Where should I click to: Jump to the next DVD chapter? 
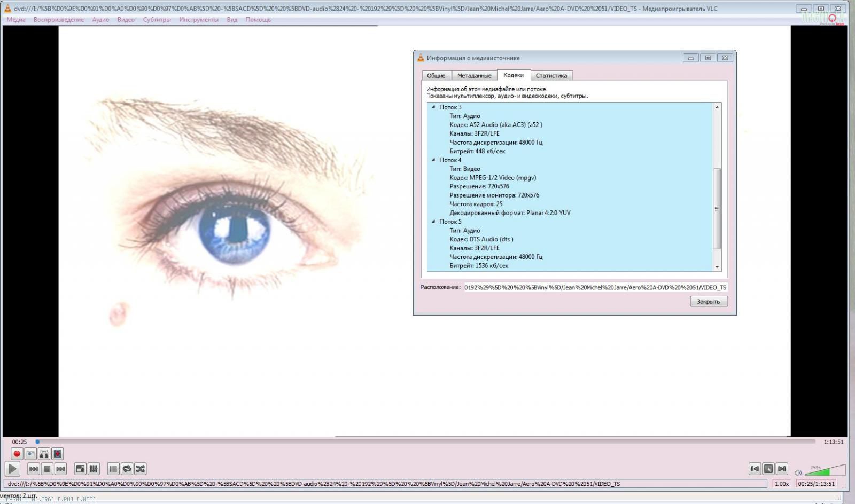(x=782, y=469)
